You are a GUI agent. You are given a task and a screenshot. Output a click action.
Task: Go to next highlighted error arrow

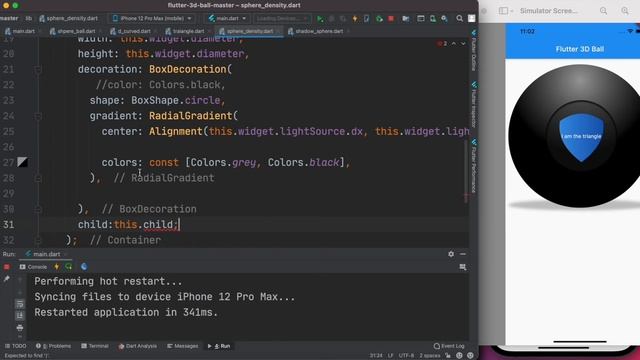(x=463, y=43)
